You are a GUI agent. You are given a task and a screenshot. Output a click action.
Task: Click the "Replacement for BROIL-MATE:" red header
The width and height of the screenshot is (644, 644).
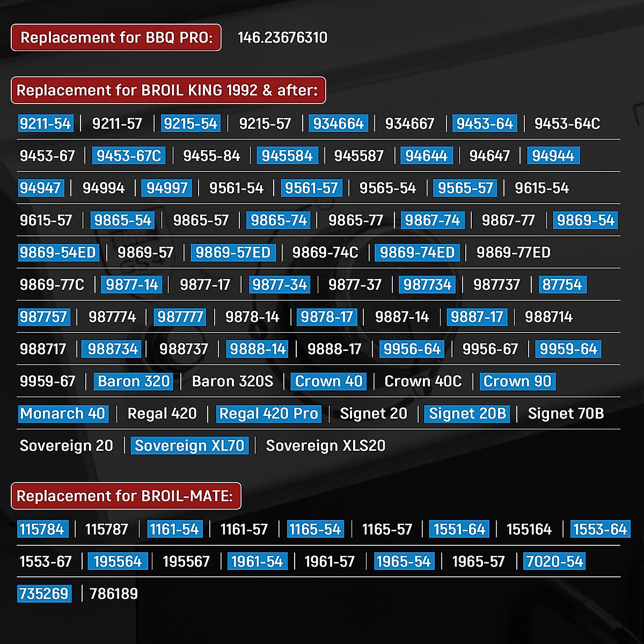(x=126, y=496)
